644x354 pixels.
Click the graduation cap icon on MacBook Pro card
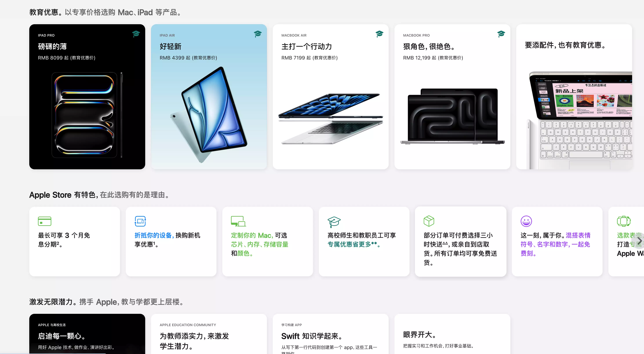501,34
